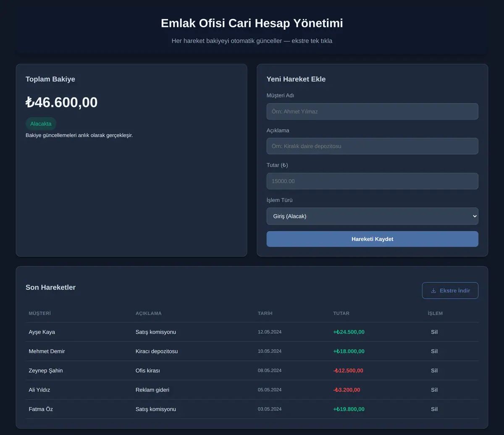This screenshot has height=435, width=504.
Task: Delete the Ayşe Kaya transaction with Sil
Action: point(434,332)
